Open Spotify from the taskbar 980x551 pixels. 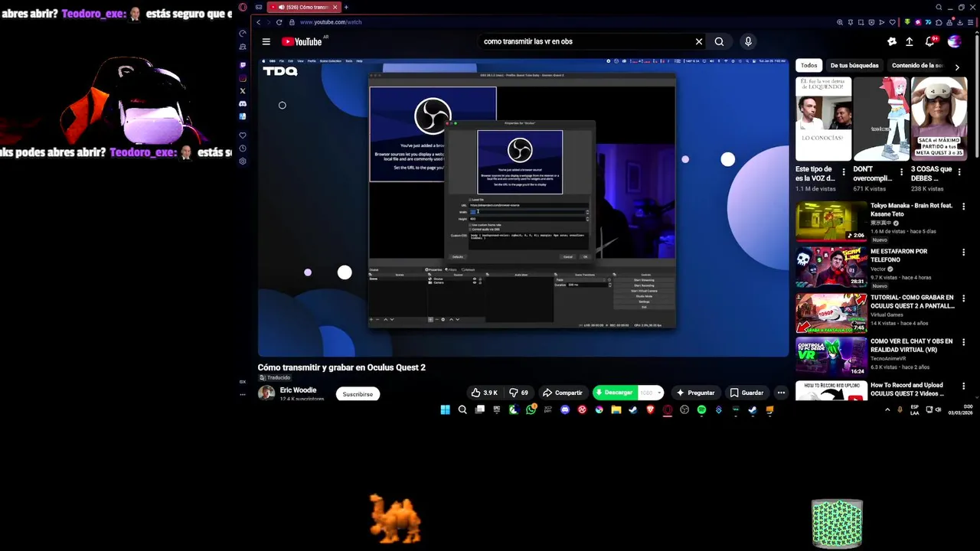(x=701, y=410)
